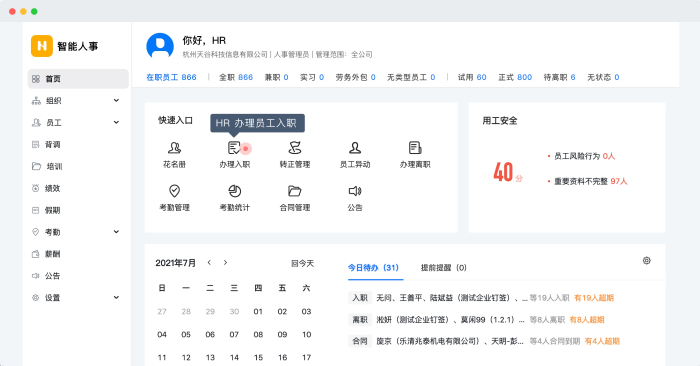Select calendar date 10

click(x=306, y=334)
